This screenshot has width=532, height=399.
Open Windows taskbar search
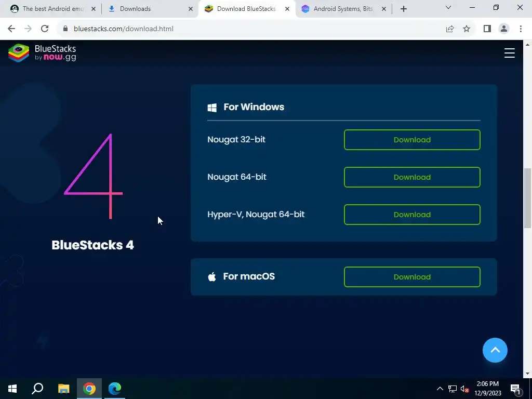pyautogui.click(x=37, y=389)
